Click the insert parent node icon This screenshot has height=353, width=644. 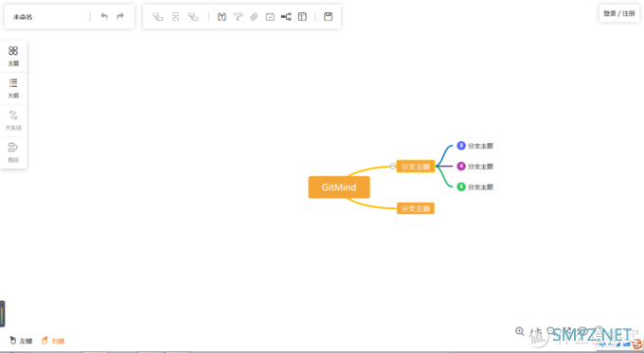[193, 17]
